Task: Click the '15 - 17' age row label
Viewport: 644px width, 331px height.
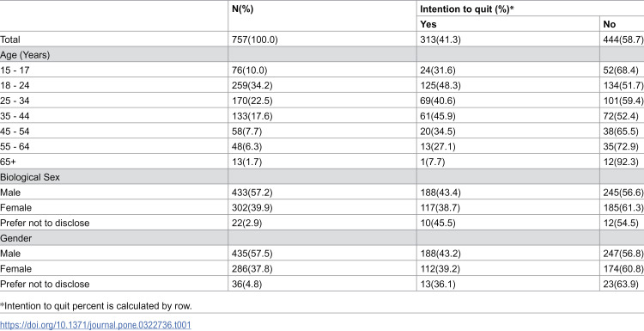Action: 15,70
